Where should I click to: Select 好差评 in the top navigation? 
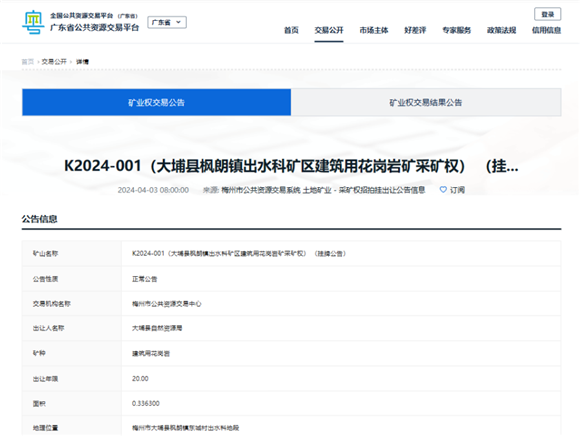pyautogui.click(x=415, y=30)
